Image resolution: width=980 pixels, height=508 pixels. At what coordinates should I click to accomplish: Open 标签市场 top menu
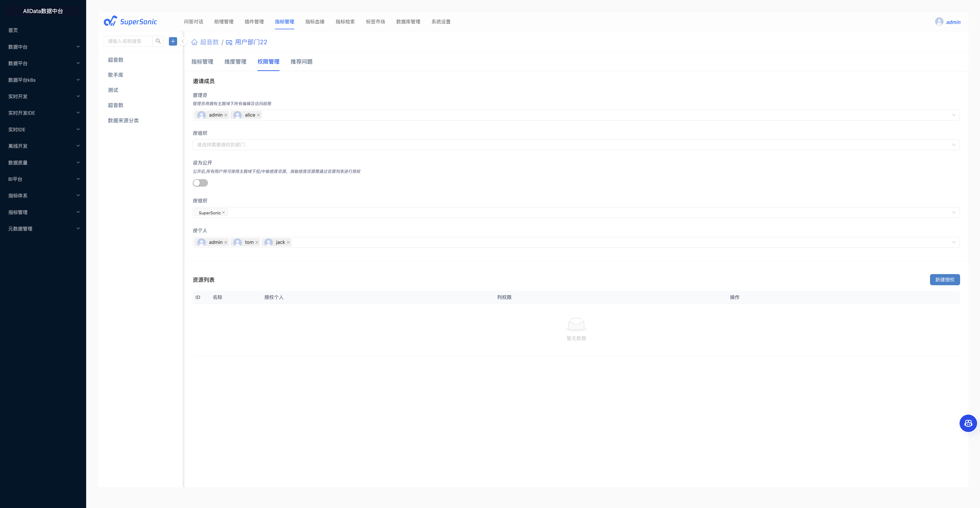coord(375,22)
